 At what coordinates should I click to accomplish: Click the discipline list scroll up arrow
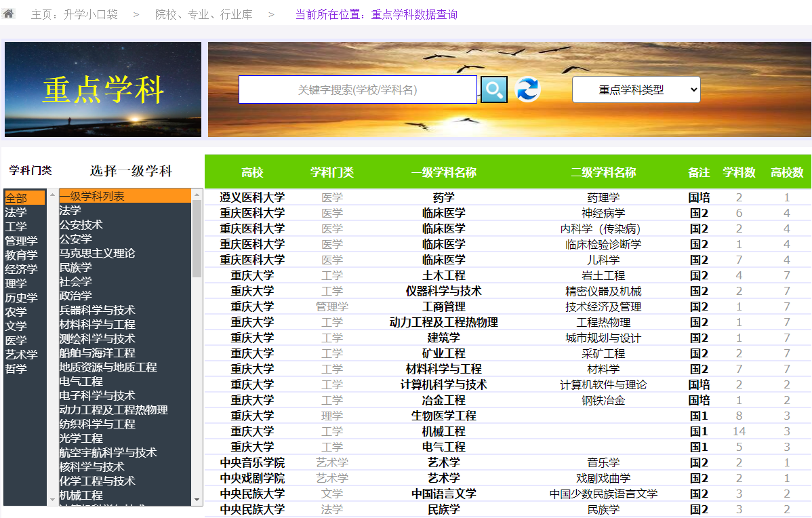coord(197,195)
